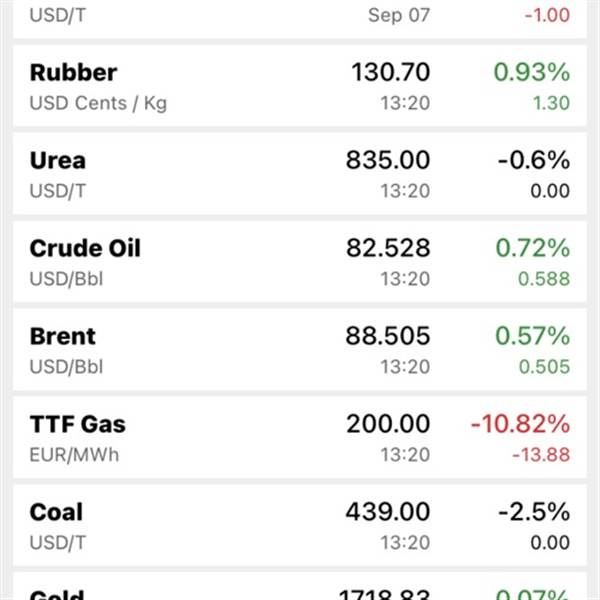The height and width of the screenshot is (600, 600).
Task: Click Rubber price 130.70
Action: (x=391, y=72)
